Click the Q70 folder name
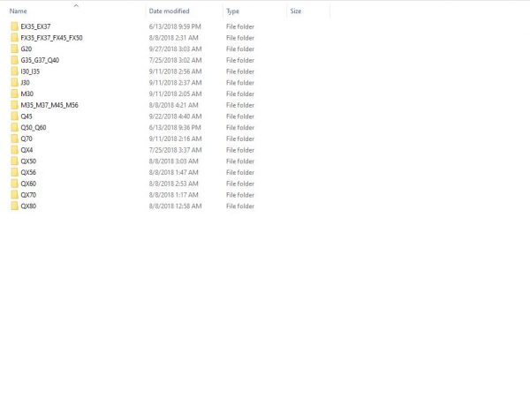Viewport: 530px width, 420px height. [x=26, y=139]
